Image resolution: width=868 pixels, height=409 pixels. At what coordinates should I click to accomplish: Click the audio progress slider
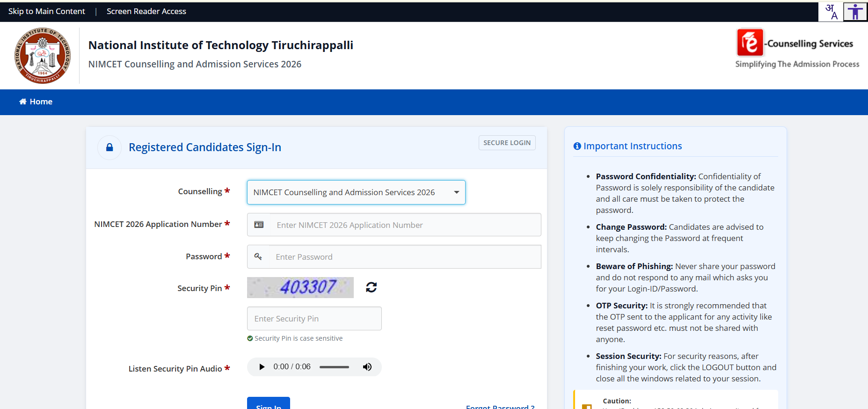coord(334,367)
